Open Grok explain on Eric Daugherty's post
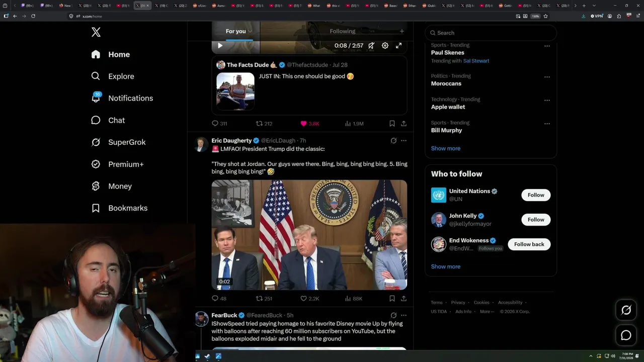Image resolution: width=644 pixels, height=362 pixels. pos(393,141)
